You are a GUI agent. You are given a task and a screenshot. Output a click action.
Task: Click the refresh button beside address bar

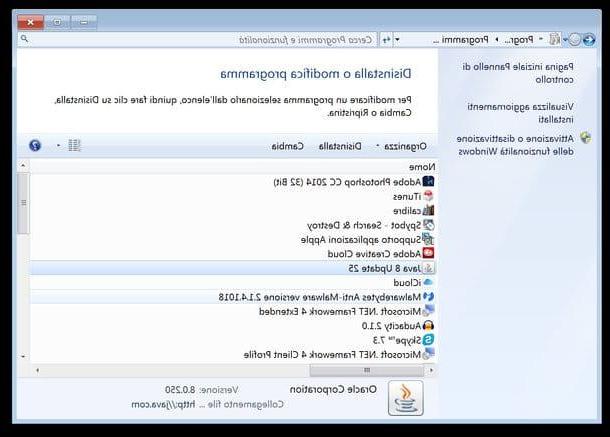click(387, 39)
